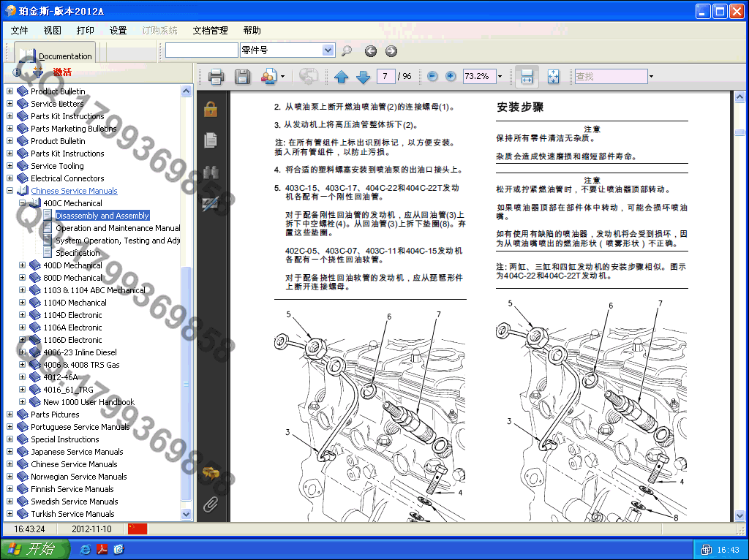749x560 pixels.
Task: Open the attachments paperclip panel
Action: coord(211,504)
